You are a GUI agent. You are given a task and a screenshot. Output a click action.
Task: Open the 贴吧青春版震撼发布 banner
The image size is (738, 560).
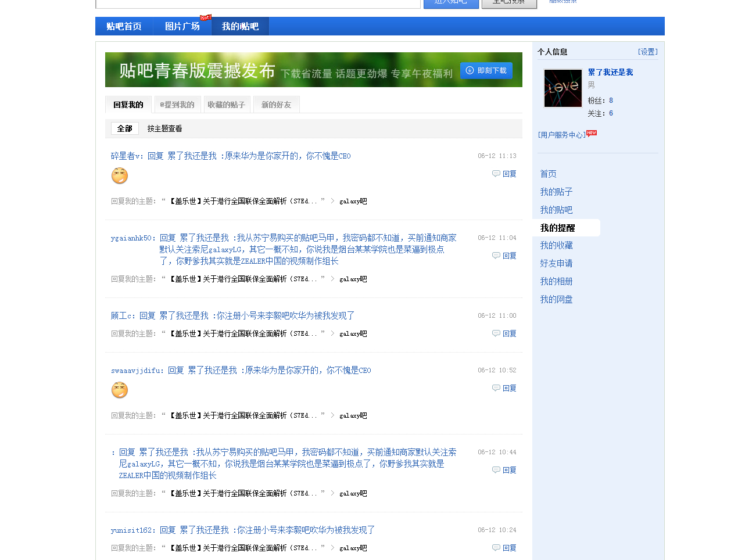point(314,70)
